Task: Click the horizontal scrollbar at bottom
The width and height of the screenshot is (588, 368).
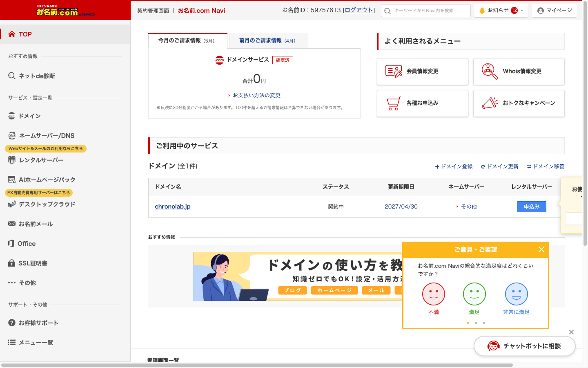Action: click(257, 365)
